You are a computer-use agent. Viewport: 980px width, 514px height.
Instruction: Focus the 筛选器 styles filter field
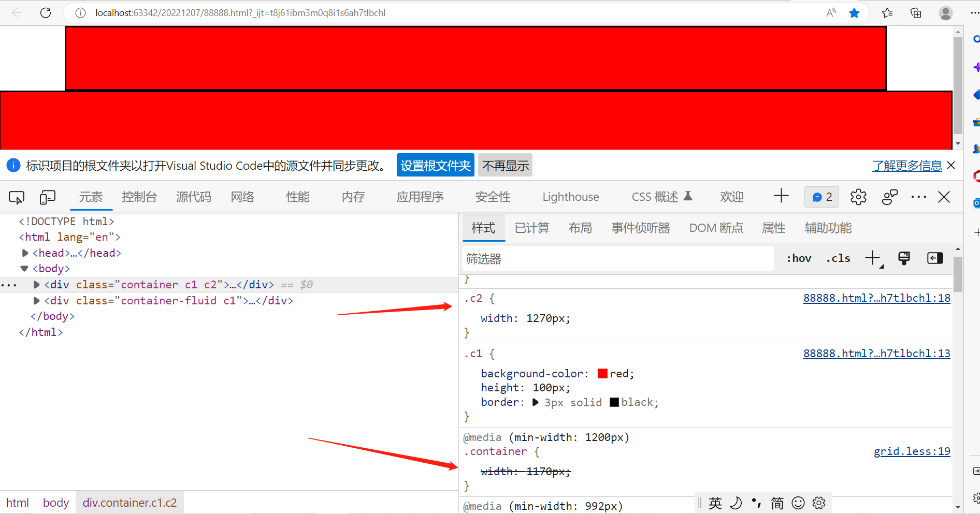618,258
